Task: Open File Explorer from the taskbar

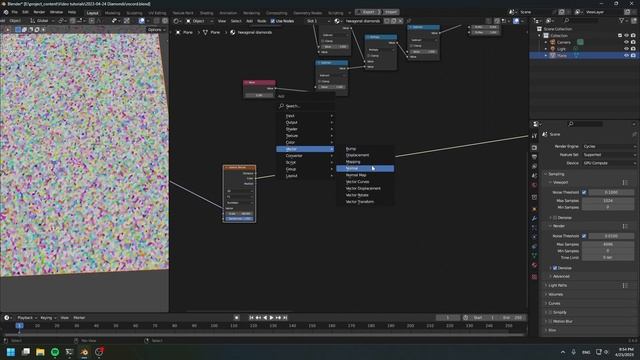Action: tap(40, 352)
